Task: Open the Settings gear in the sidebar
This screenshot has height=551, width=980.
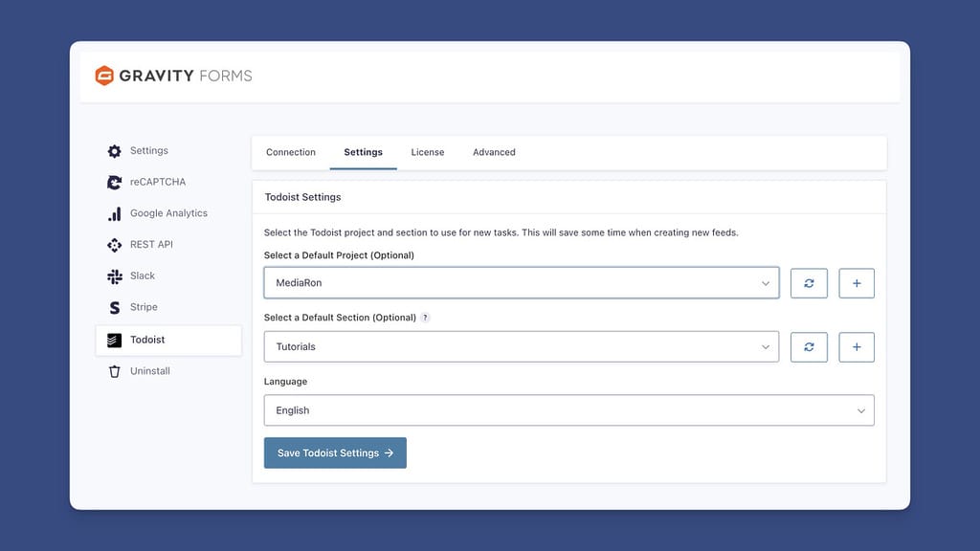Action: coord(114,150)
